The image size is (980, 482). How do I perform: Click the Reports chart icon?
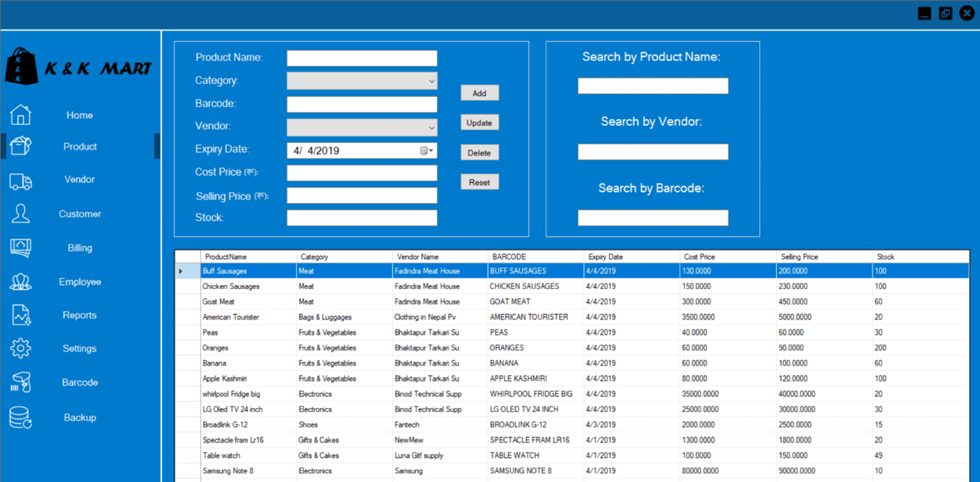(x=21, y=315)
